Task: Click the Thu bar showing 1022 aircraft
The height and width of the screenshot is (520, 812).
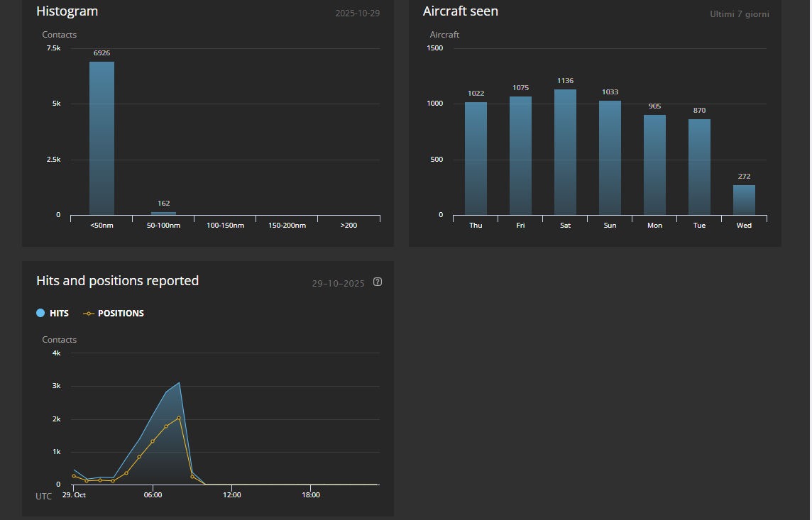Action: coord(476,158)
